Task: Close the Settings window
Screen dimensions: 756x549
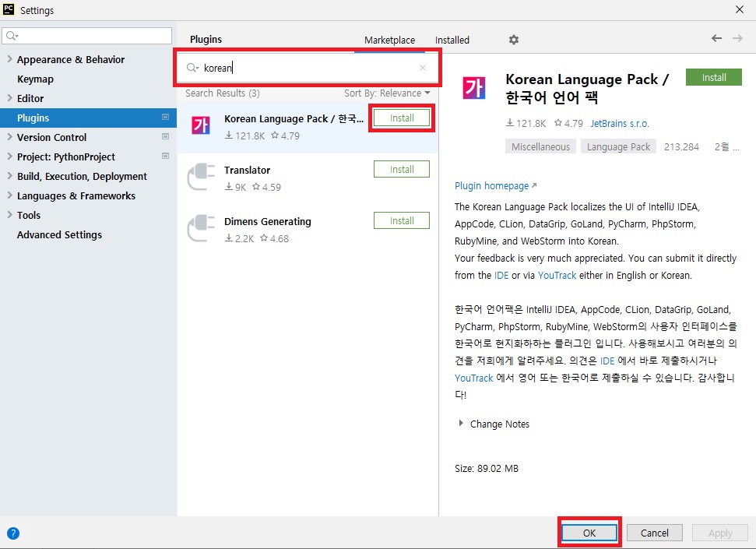Action: point(740,9)
